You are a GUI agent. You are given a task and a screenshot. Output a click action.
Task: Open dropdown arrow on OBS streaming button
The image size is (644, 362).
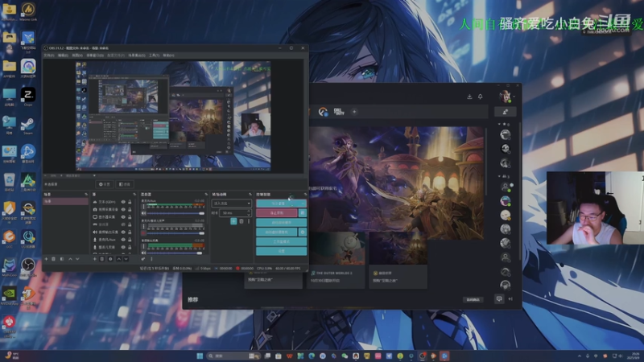pyautogui.click(x=303, y=204)
